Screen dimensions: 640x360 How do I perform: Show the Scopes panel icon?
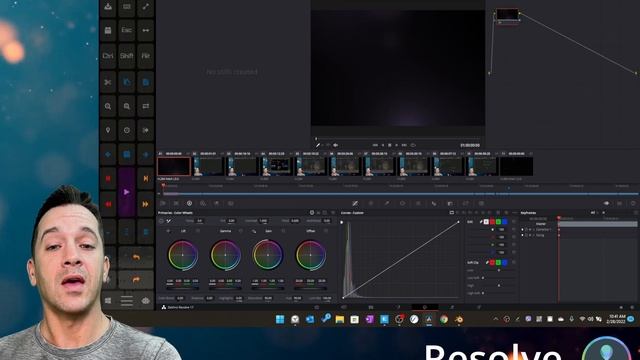620,203
